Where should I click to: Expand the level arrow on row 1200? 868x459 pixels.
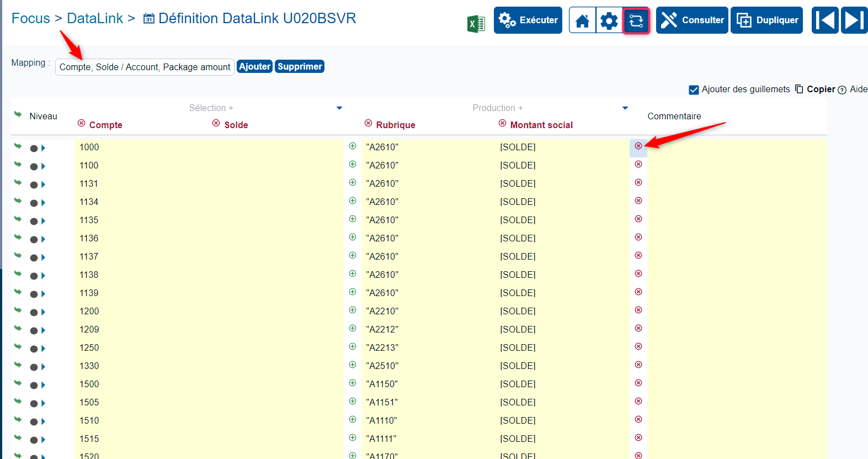coord(43,312)
